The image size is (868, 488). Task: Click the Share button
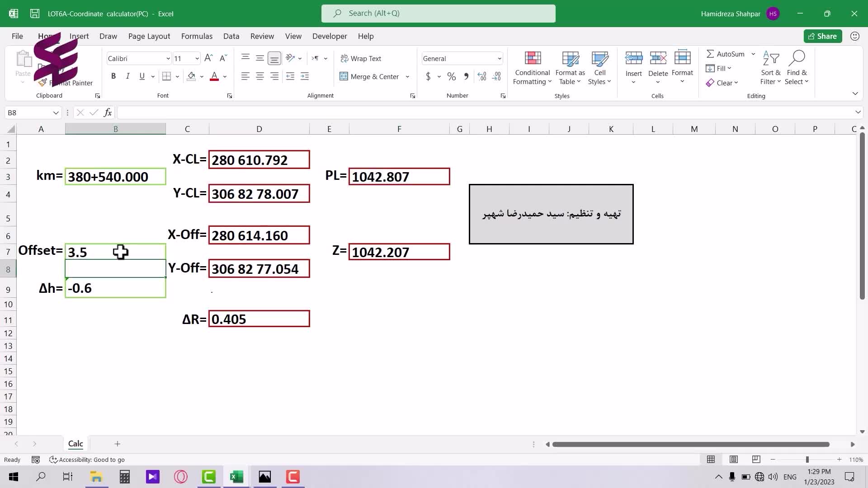click(822, 36)
